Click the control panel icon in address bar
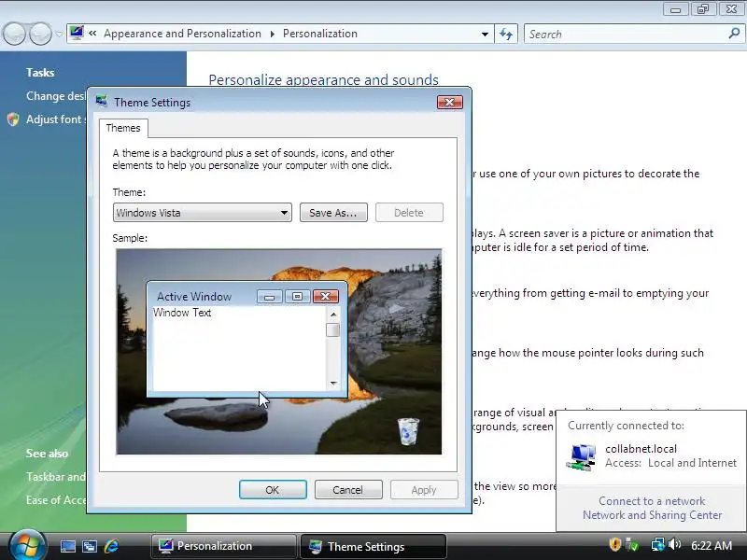This screenshot has width=747, height=560. coord(77,33)
